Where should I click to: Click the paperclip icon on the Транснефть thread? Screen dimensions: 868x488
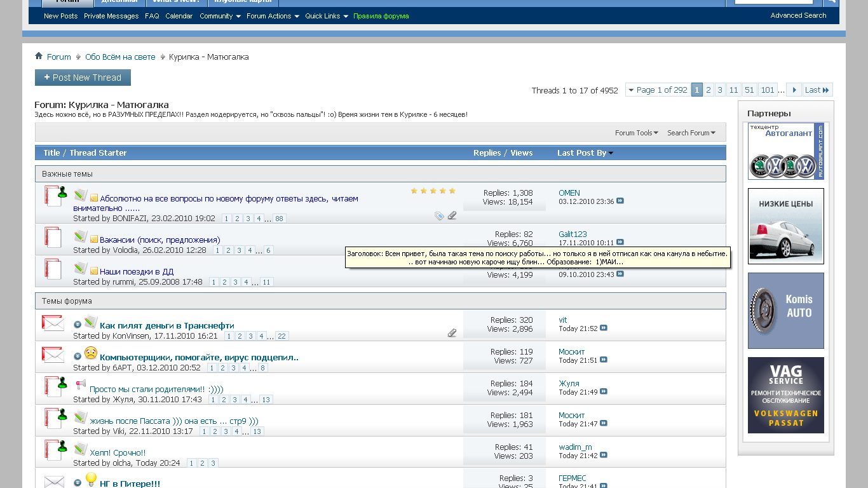452,333
